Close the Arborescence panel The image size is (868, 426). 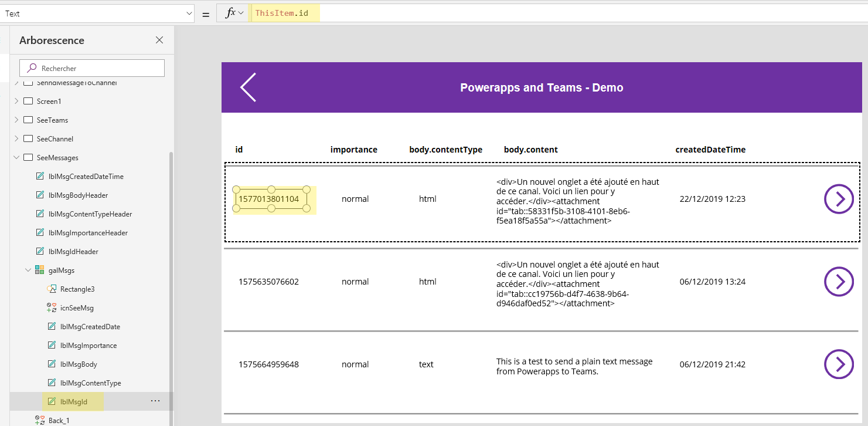point(159,40)
